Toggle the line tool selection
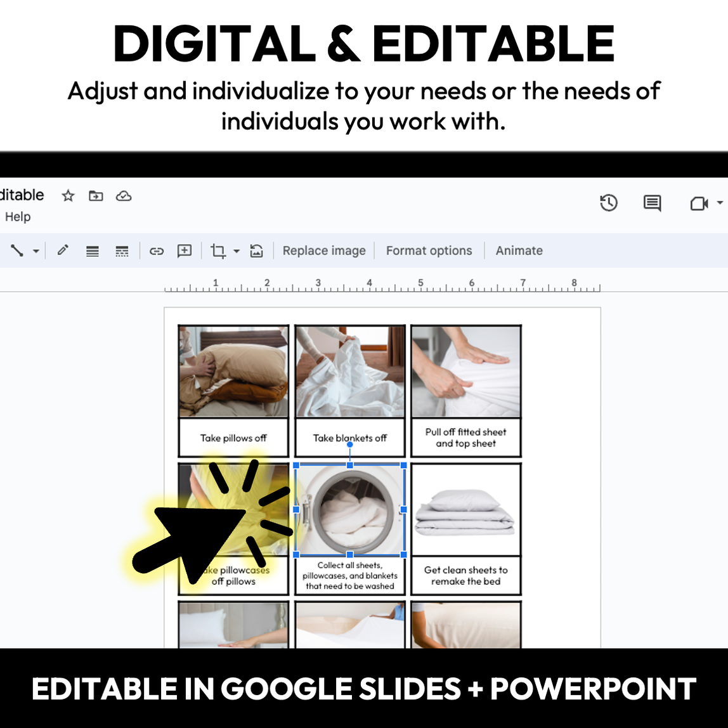728x728 pixels. (x=17, y=250)
